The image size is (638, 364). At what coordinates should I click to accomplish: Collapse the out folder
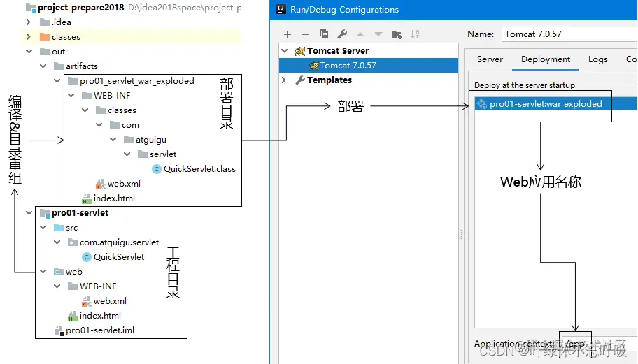(29, 51)
